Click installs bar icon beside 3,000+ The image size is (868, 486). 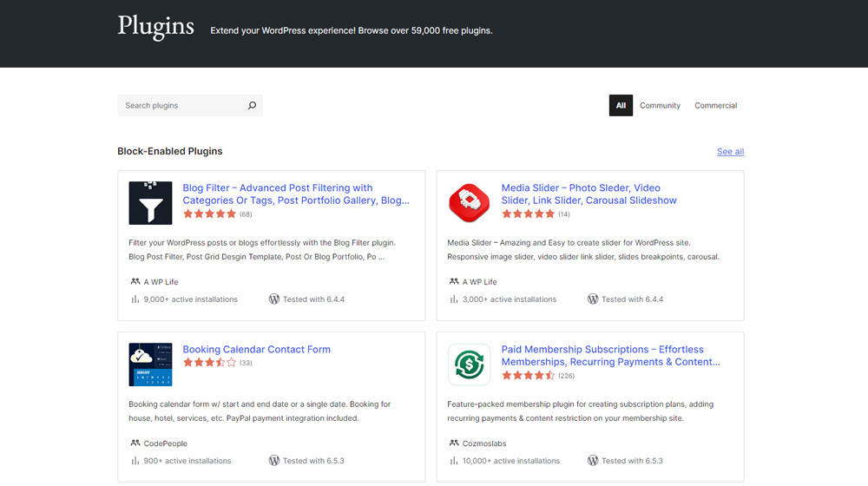(x=454, y=299)
